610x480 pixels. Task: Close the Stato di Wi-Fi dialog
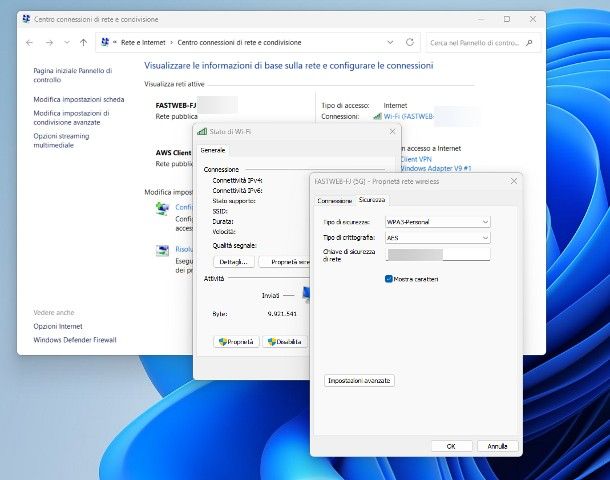(x=393, y=131)
